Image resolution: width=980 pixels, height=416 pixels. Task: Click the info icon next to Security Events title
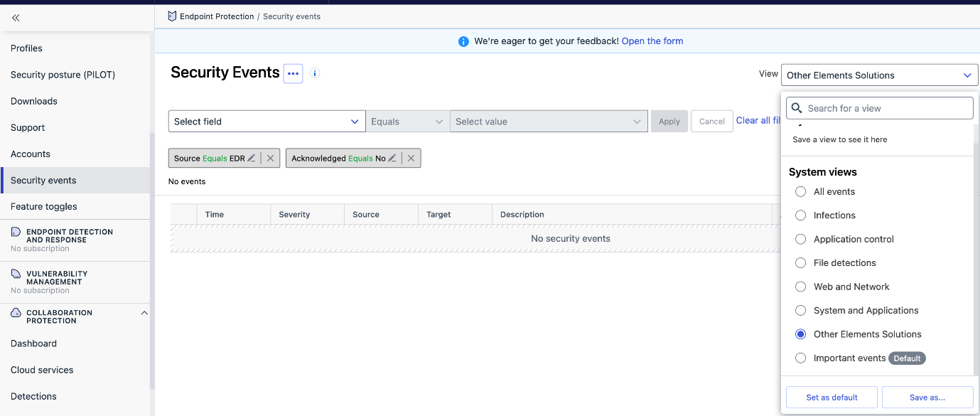315,73
